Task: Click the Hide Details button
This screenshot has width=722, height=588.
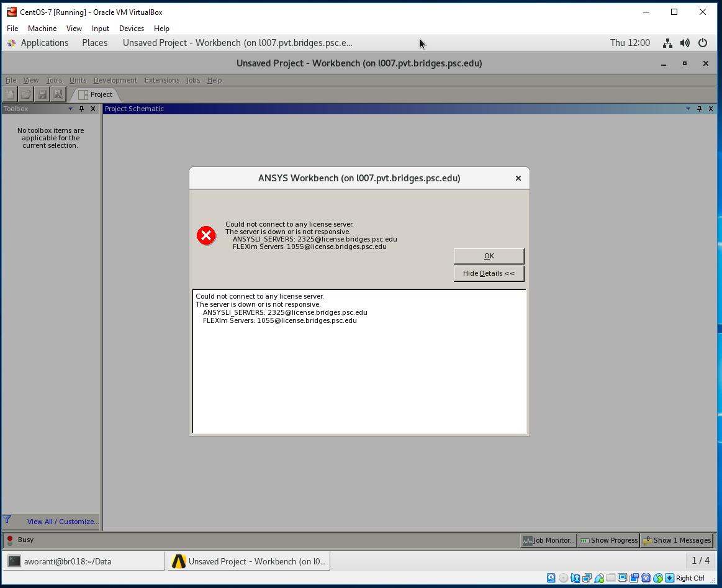Action: point(489,273)
